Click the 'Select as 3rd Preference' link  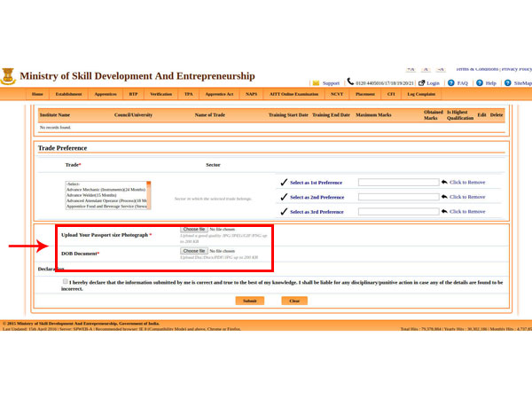(x=317, y=212)
